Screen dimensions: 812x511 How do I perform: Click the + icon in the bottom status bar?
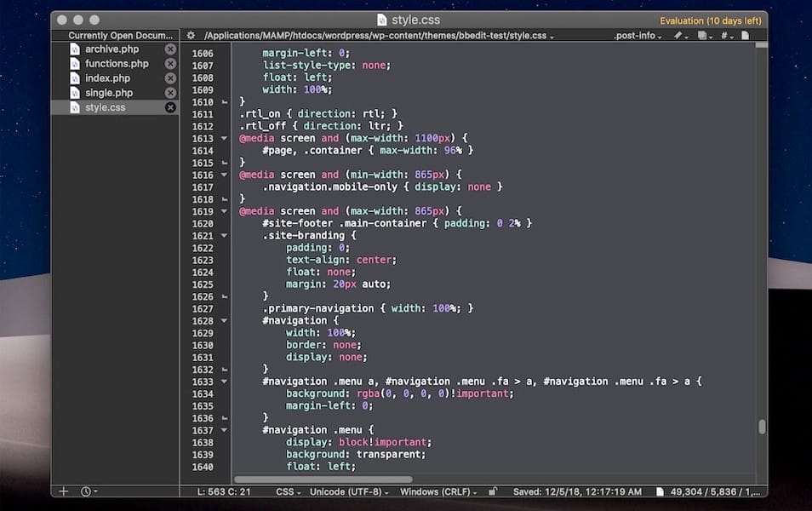[x=63, y=491]
